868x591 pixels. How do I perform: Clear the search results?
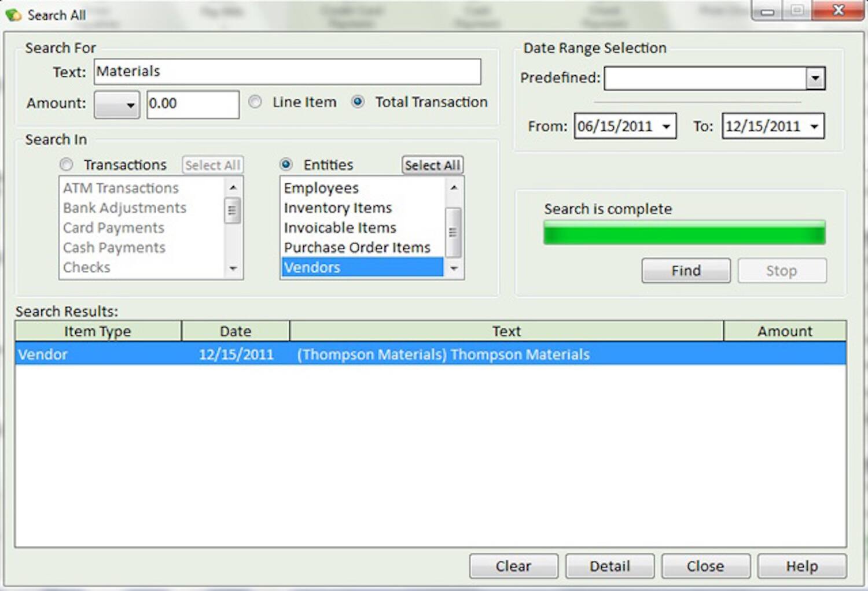tap(513, 566)
